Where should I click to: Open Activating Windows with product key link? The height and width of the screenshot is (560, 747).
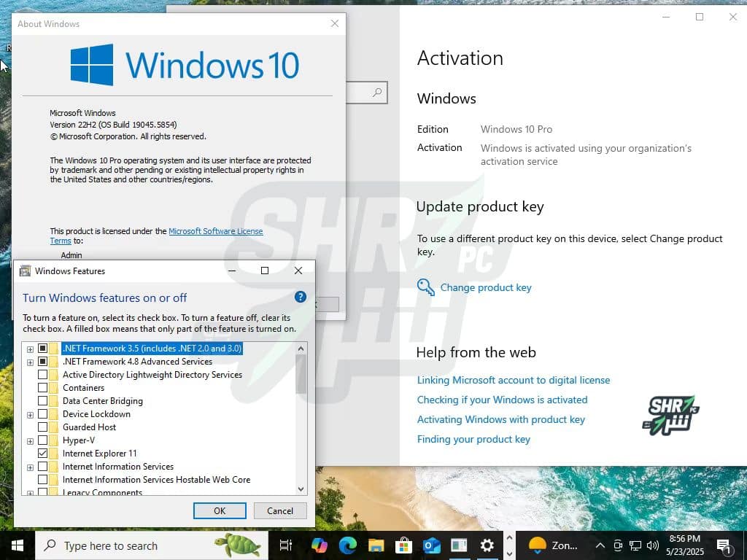point(500,419)
